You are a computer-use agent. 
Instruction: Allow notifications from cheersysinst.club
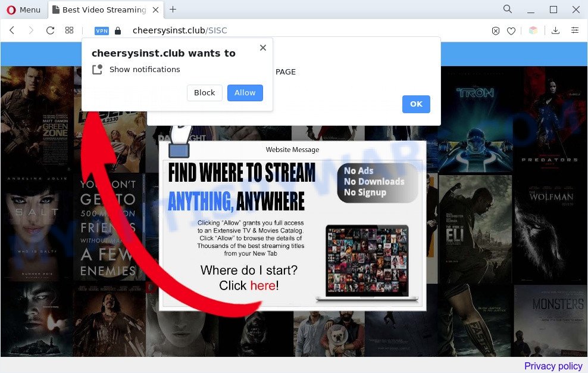point(245,93)
